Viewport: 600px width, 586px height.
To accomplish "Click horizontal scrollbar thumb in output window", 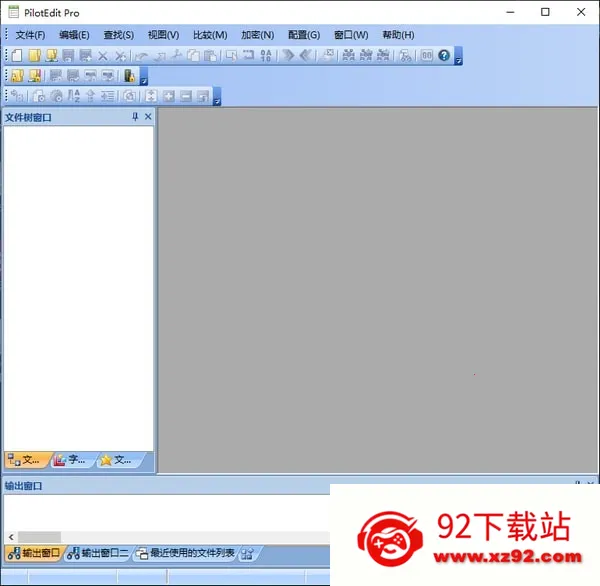I will pos(39,537).
